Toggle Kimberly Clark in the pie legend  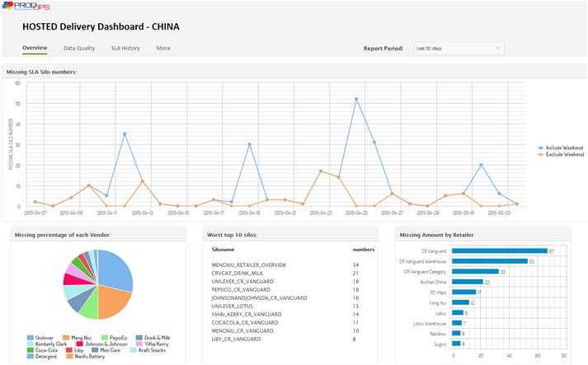point(47,344)
